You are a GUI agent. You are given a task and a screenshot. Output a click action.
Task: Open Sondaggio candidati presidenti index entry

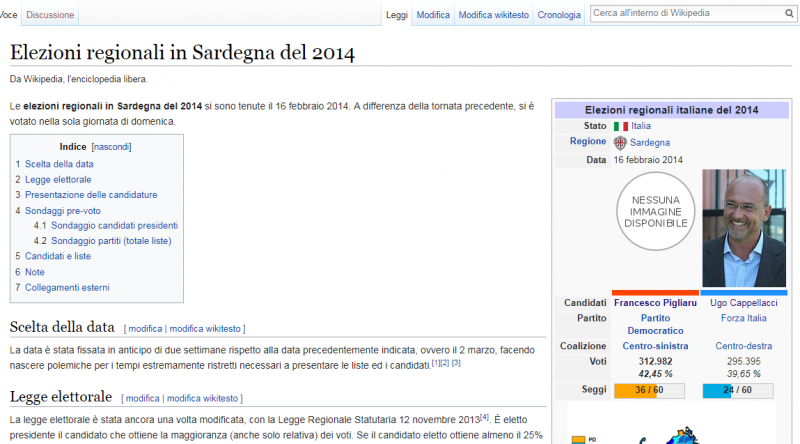114,226
